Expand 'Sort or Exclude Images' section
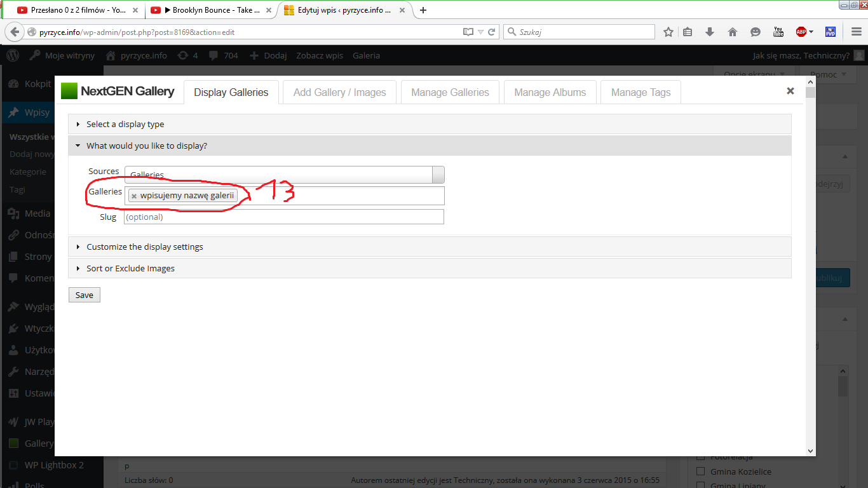This screenshot has height=488, width=868. 130,269
